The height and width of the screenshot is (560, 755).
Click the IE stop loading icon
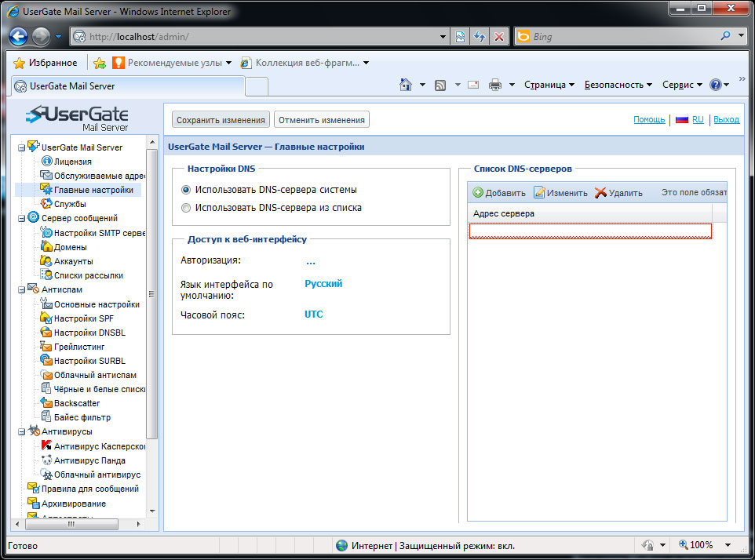pyautogui.click(x=499, y=37)
